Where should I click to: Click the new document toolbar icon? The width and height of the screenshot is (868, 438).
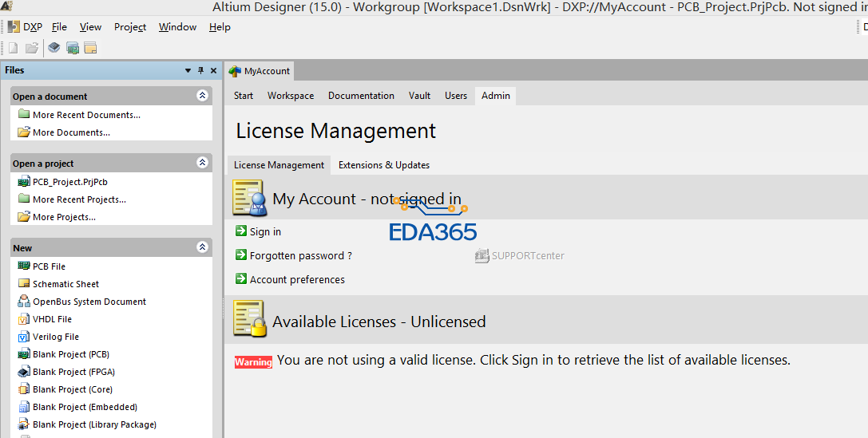(x=13, y=48)
